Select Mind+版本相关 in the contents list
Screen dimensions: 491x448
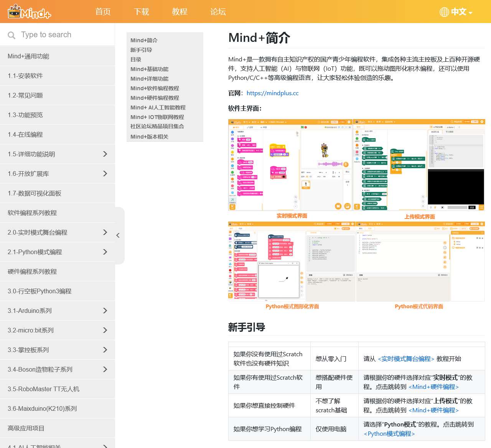coord(150,136)
